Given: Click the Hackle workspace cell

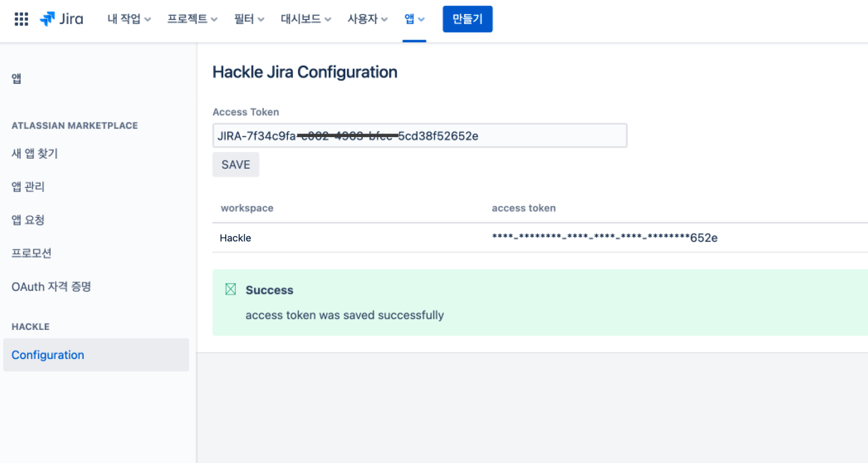Looking at the screenshot, I should click(235, 238).
